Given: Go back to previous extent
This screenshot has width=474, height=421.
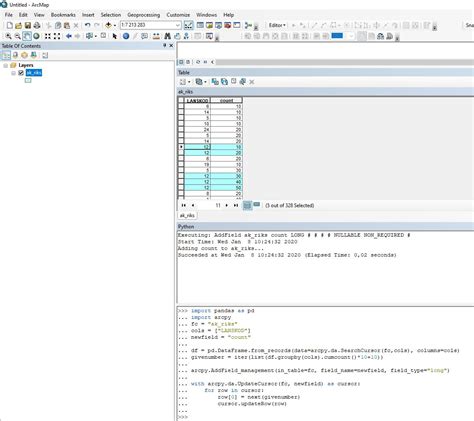Looking at the screenshot, I should click(x=69, y=36).
